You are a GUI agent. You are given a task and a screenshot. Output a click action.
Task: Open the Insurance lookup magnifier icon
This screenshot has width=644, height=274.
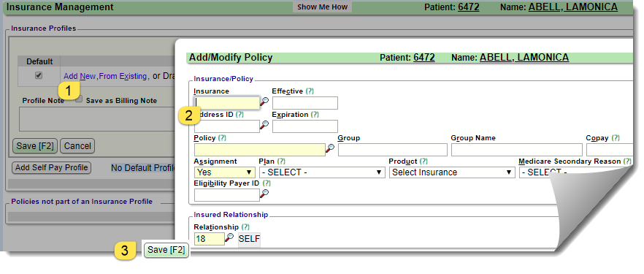point(264,101)
